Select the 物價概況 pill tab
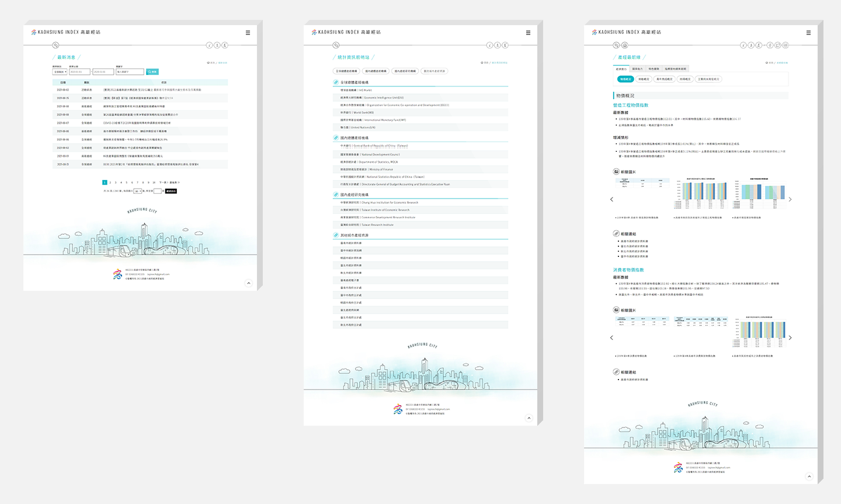 pos(625,79)
